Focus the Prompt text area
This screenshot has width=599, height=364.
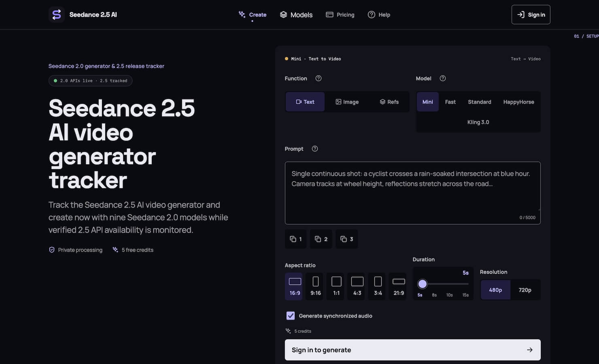point(413,193)
